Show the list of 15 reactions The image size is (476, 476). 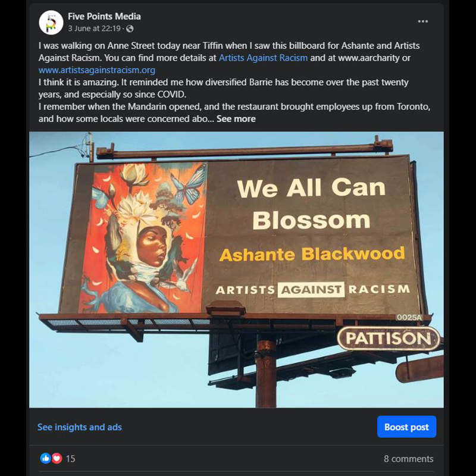70,458
